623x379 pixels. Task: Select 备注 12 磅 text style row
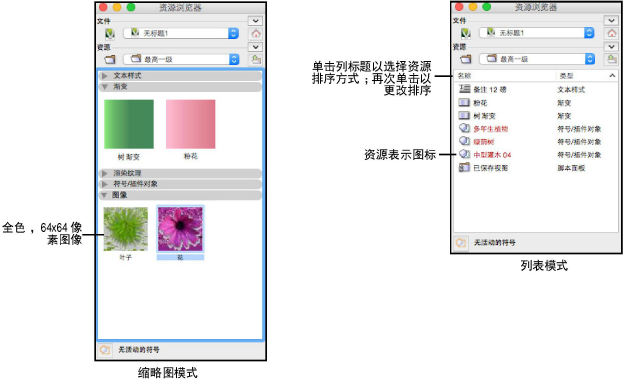[x=536, y=89]
